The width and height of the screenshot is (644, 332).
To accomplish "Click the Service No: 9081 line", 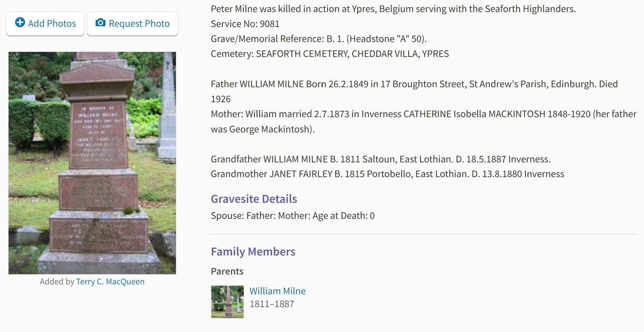I will (245, 24).
